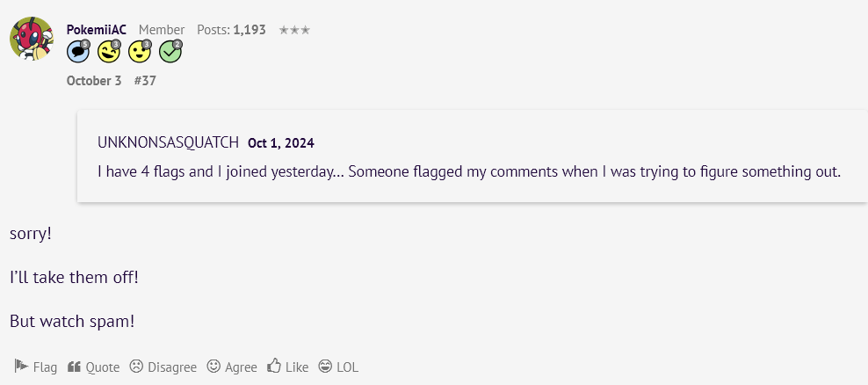Click the blue speech bubble badge
The height and width of the screenshot is (385, 868).
click(79, 52)
